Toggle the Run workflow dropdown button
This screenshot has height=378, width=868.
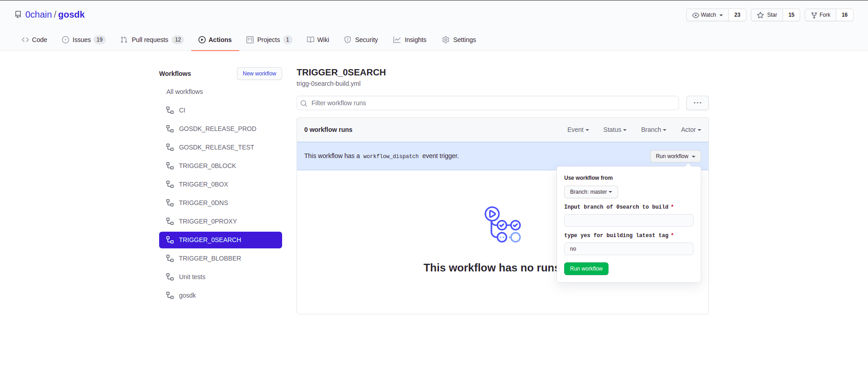[675, 156]
